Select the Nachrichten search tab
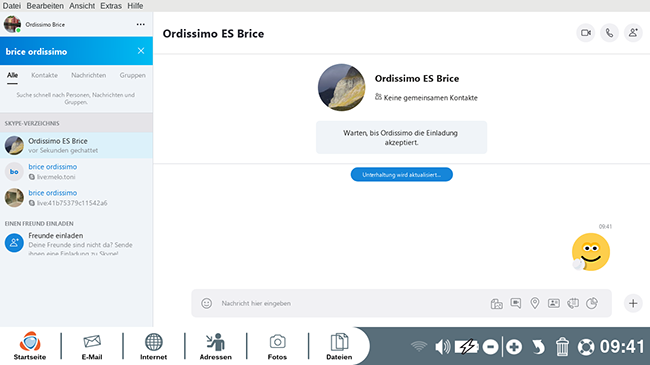This screenshot has height=365, width=650. click(x=88, y=75)
